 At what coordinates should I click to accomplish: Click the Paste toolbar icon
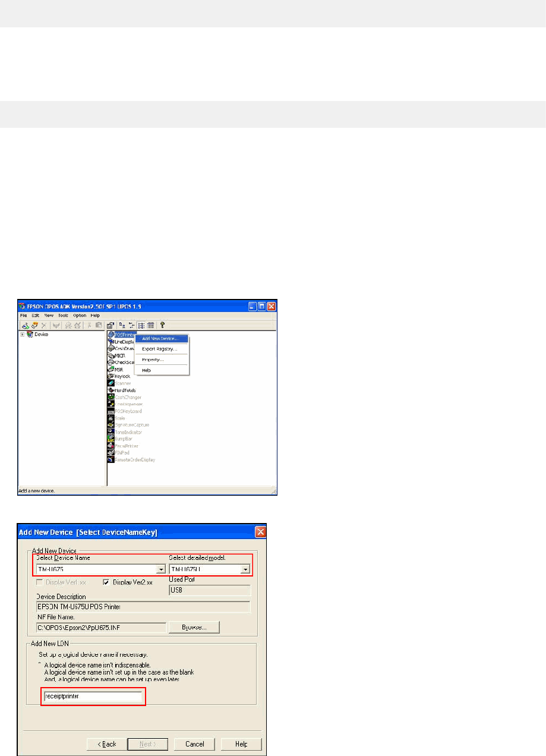98,325
